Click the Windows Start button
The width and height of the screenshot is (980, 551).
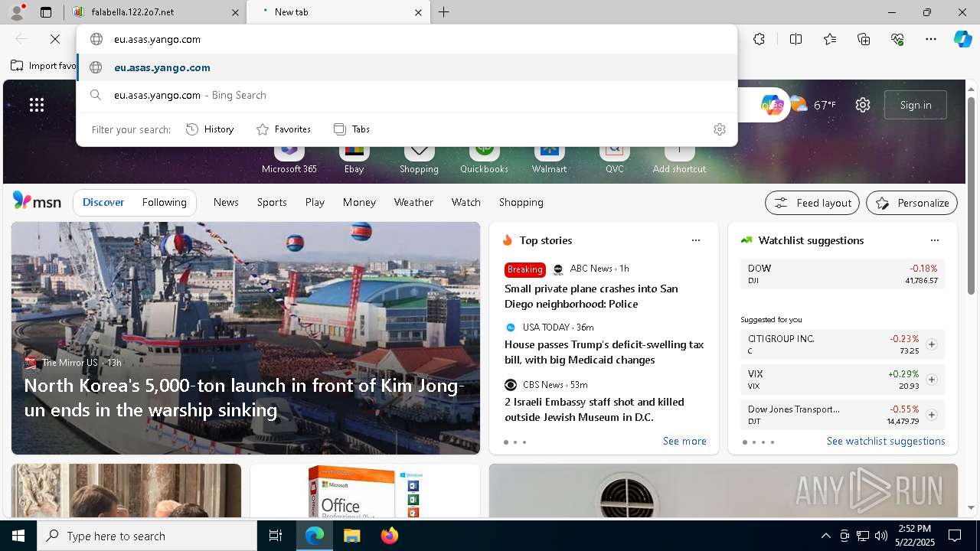pos(18,536)
